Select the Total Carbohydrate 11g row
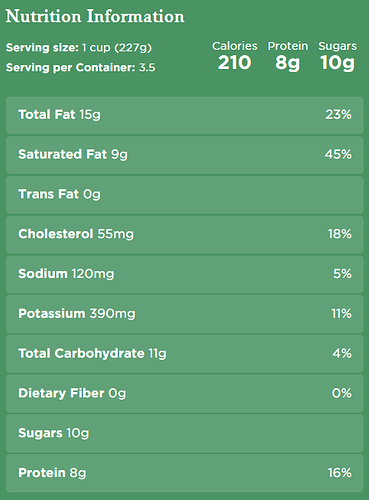Viewport: 369px width, 500px height. (185, 354)
